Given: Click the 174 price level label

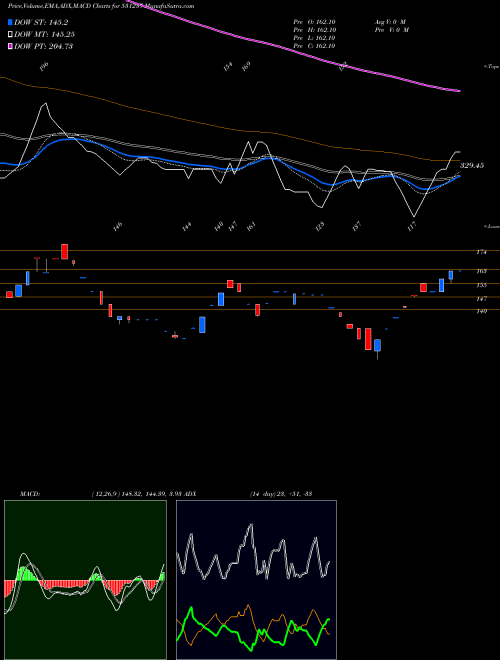Looking at the screenshot, I should click(481, 252).
